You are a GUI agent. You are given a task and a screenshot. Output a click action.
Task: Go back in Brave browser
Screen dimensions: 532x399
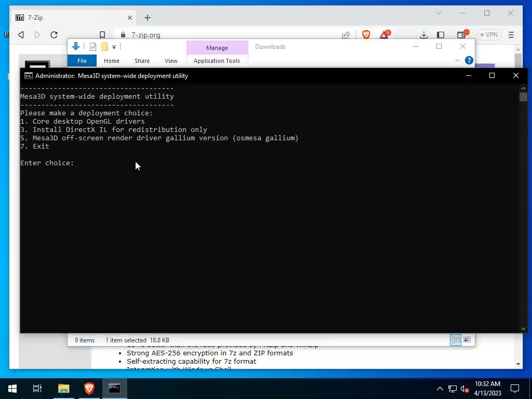21,35
